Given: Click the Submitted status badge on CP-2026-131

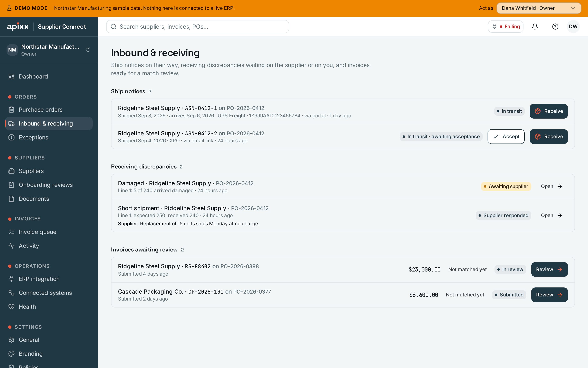Looking at the screenshot, I should (509, 295).
